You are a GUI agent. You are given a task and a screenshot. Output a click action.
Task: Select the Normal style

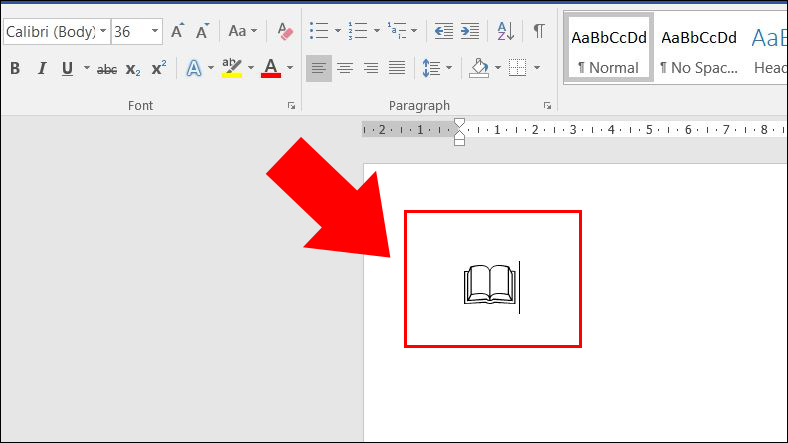pos(608,50)
